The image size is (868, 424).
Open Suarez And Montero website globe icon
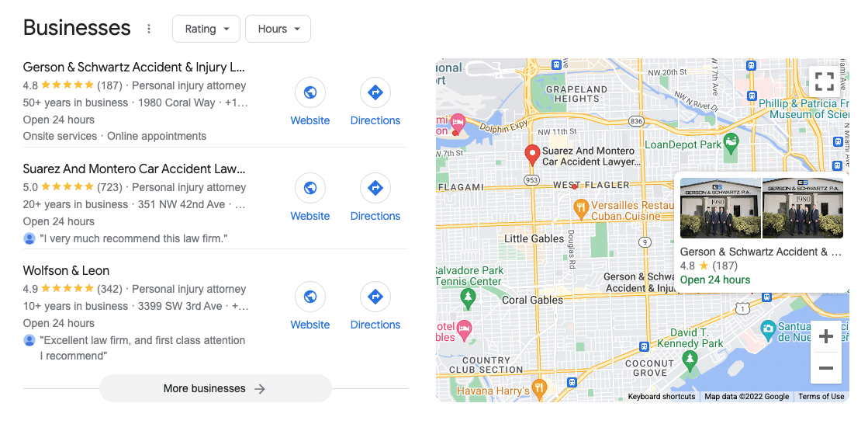coord(310,188)
